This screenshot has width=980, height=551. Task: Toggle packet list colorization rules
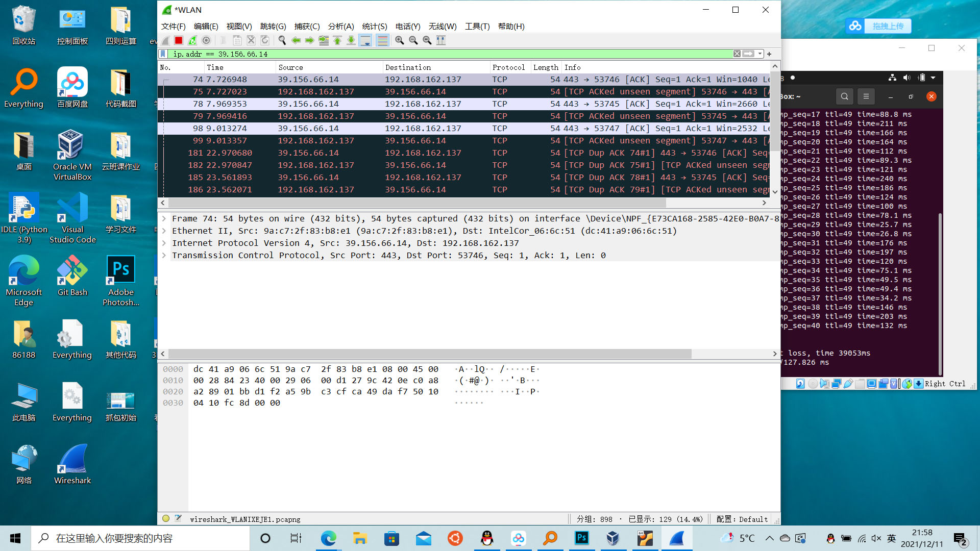point(382,40)
